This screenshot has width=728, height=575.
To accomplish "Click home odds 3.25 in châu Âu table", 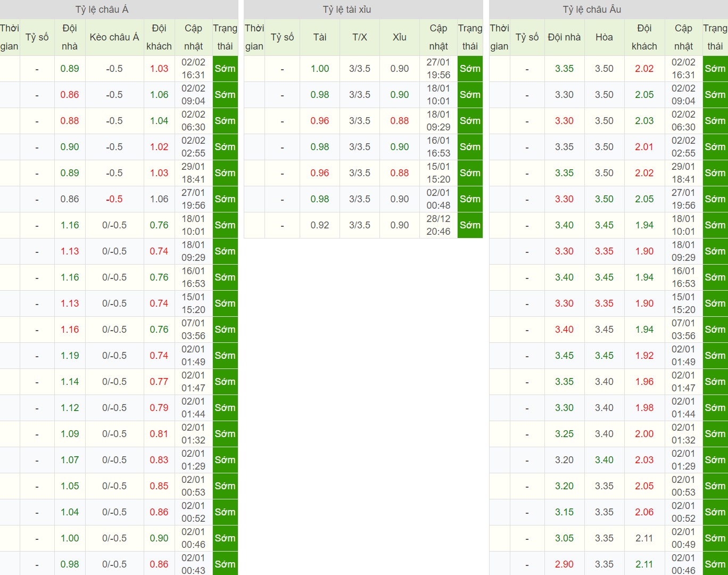I will coord(564,434).
